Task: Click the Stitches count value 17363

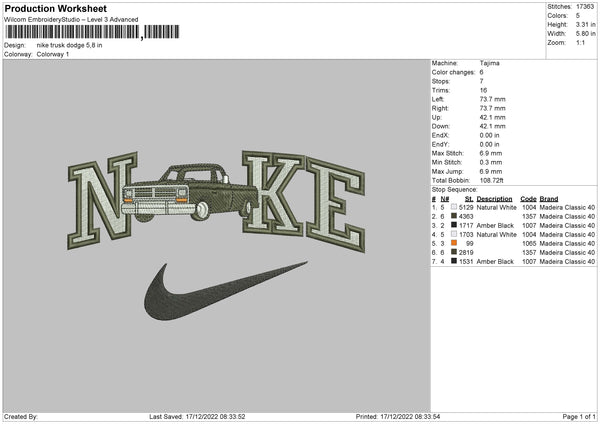Action: point(585,7)
